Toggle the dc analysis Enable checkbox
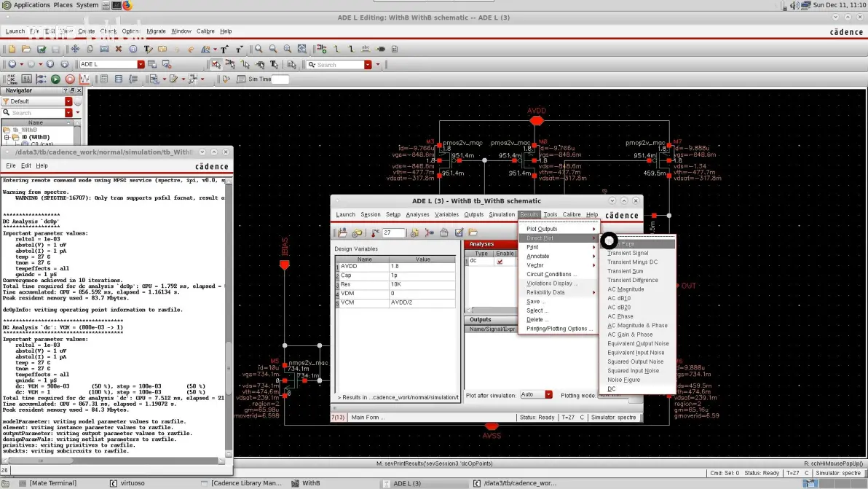The height and width of the screenshot is (489, 868). (500, 262)
